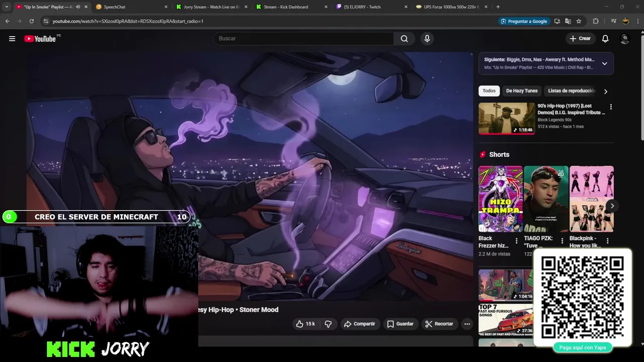Open the tab search dropdown
Image resolution: width=644 pixels, height=362 pixels.
click(7, 7)
